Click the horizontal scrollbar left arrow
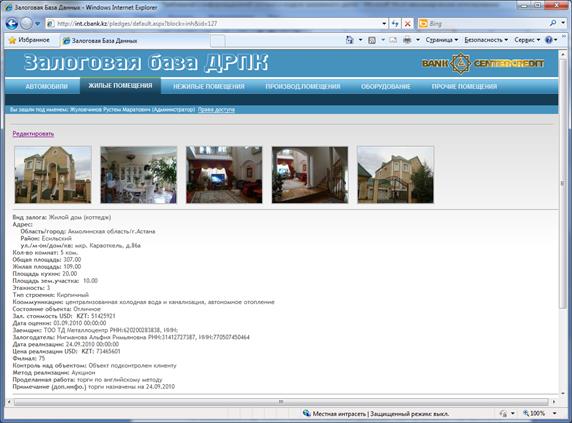Viewport: 572px width, 423px height. (x=9, y=402)
